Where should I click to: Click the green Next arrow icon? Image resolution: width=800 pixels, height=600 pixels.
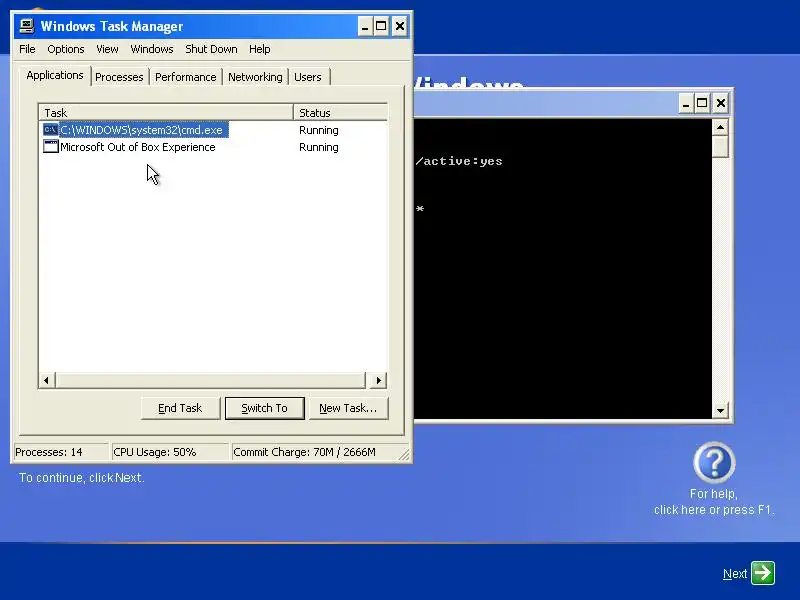(x=763, y=573)
